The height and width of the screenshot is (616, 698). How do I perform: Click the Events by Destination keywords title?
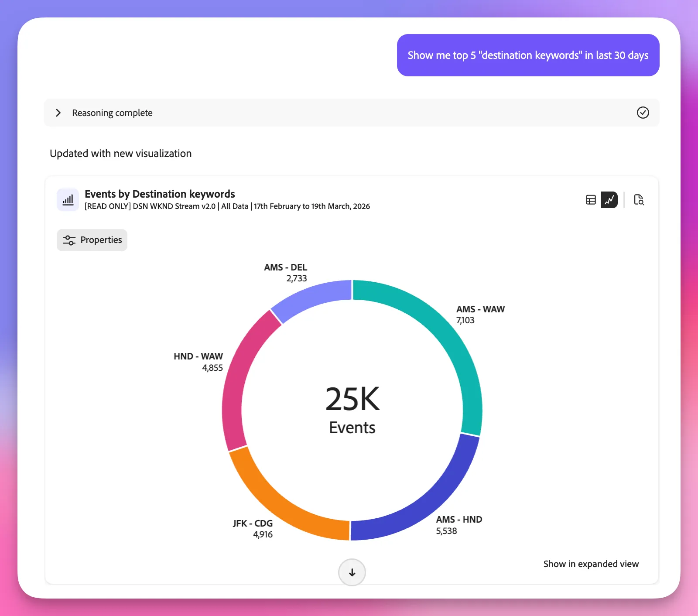(160, 194)
